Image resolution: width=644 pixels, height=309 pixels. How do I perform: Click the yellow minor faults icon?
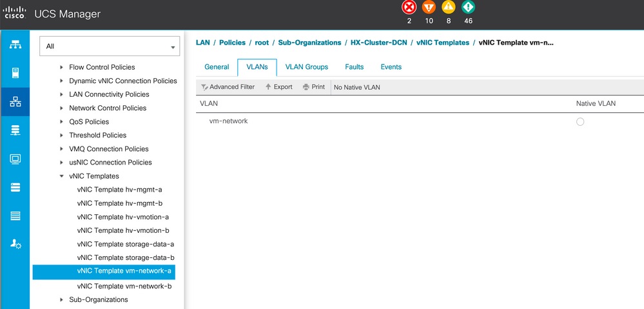[449, 7]
